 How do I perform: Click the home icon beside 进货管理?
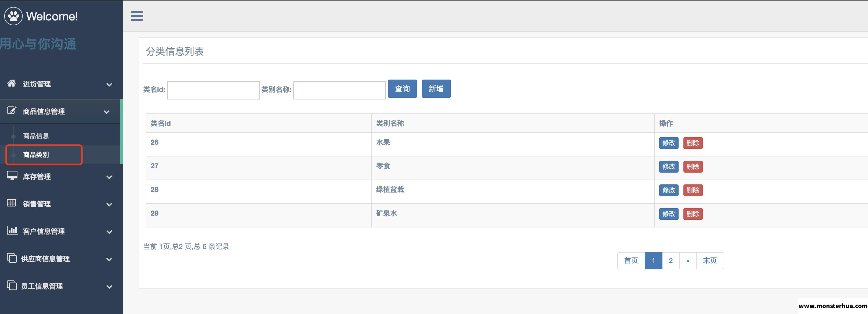coord(12,83)
